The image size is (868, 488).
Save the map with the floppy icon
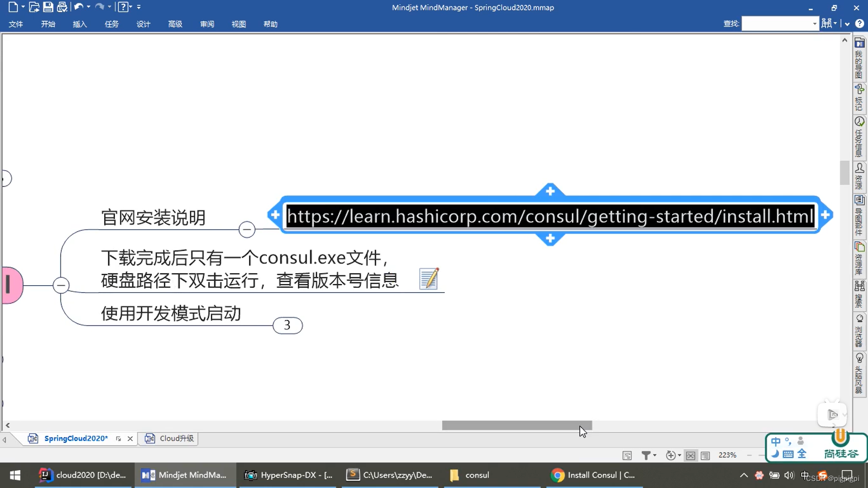tap(48, 7)
